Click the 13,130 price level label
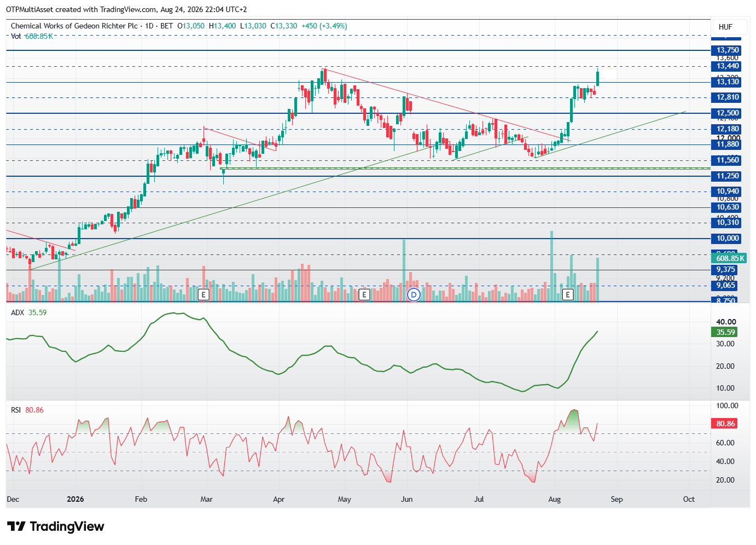Screen dimensions: 756x545 (x=728, y=82)
